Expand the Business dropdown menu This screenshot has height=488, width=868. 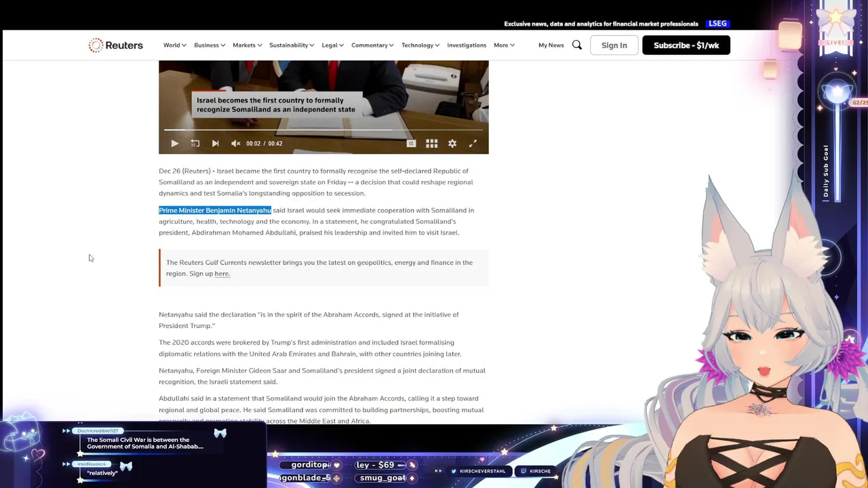coord(210,45)
